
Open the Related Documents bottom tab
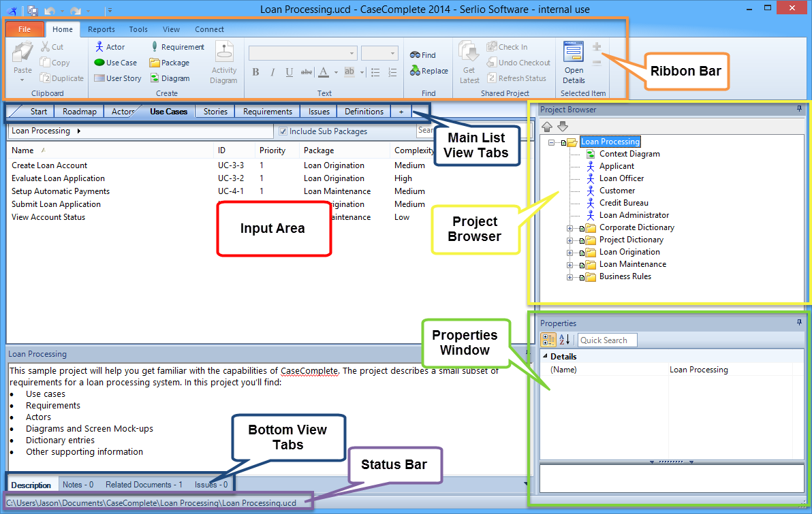[x=144, y=485]
